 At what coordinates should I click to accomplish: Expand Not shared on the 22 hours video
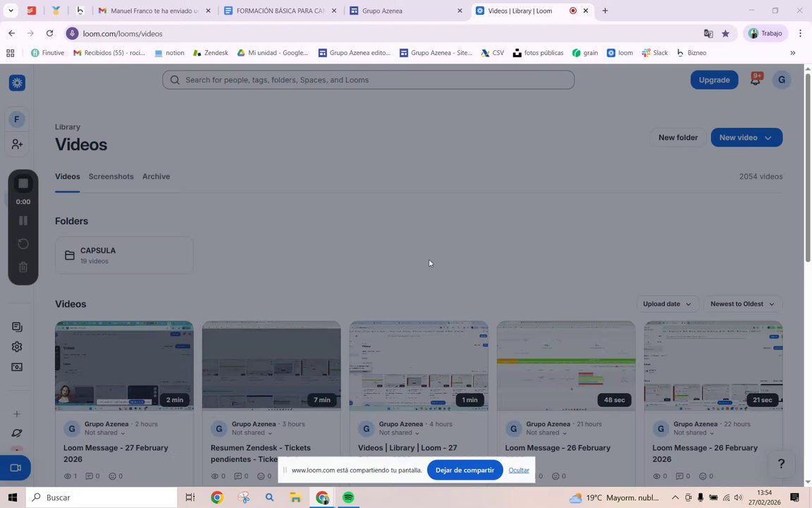coord(694,433)
